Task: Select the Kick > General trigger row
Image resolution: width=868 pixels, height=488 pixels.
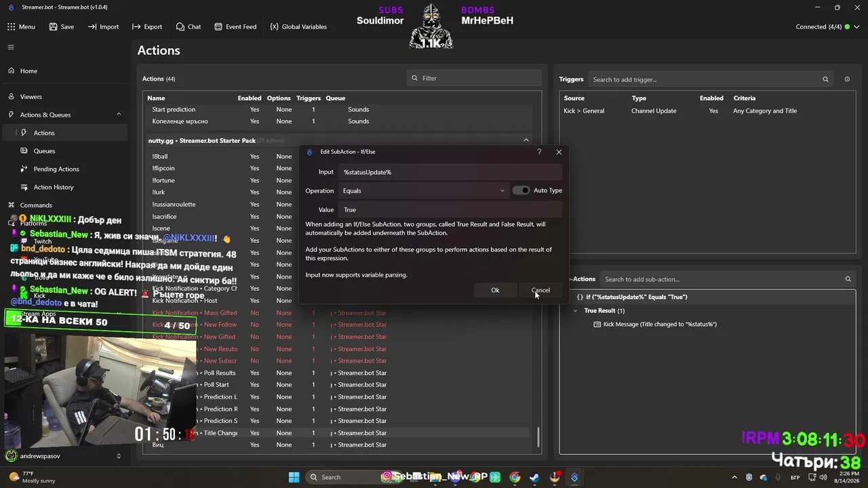Action: (x=707, y=111)
